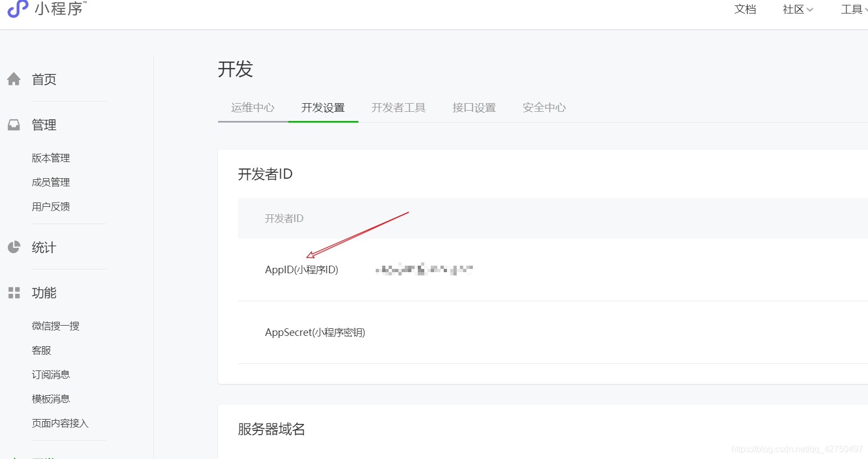
Task: Open the 功能 section
Action: tap(44, 293)
